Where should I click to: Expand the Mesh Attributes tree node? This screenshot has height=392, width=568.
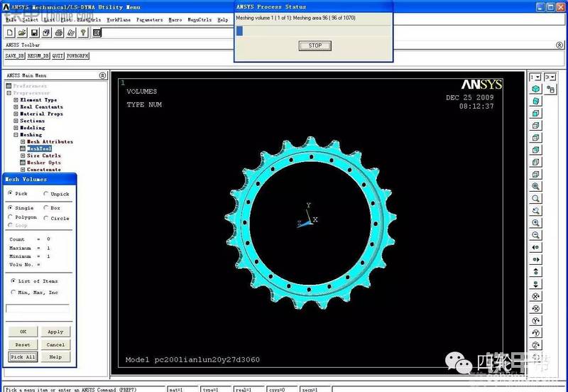click(x=23, y=141)
